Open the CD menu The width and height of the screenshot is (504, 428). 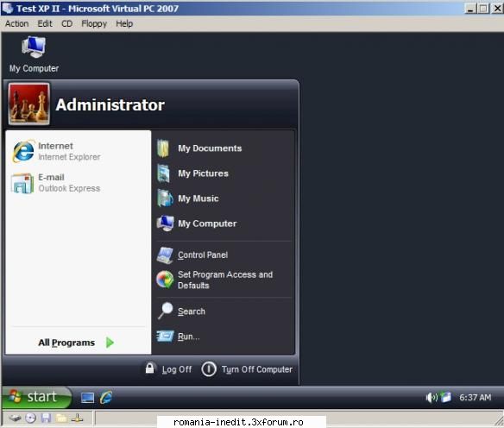[66, 24]
